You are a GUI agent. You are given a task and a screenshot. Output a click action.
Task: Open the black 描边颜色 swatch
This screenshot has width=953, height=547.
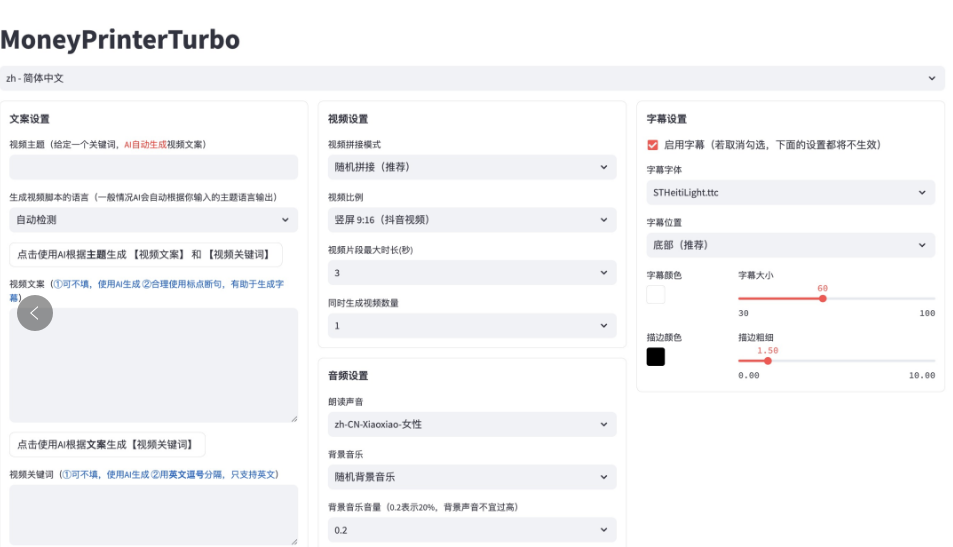[656, 357]
